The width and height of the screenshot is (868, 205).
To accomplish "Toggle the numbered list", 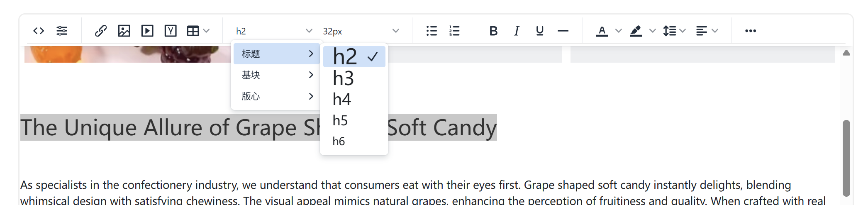I will point(454,31).
